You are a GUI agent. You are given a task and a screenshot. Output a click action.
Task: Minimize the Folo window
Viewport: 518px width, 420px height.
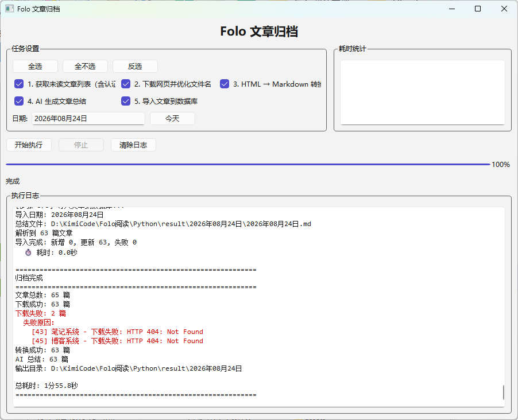pos(452,9)
